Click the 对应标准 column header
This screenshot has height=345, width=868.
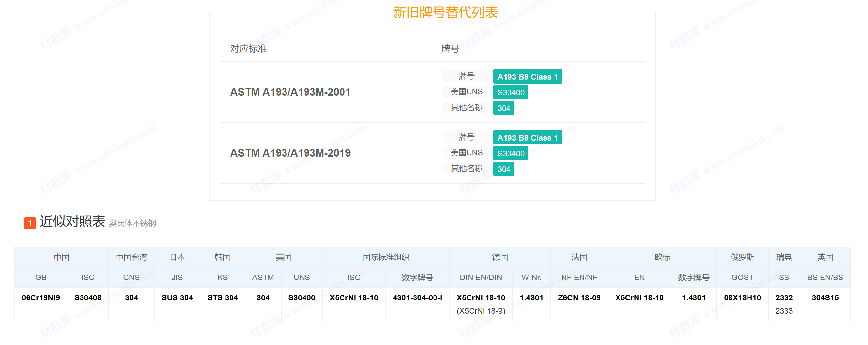click(x=248, y=49)
